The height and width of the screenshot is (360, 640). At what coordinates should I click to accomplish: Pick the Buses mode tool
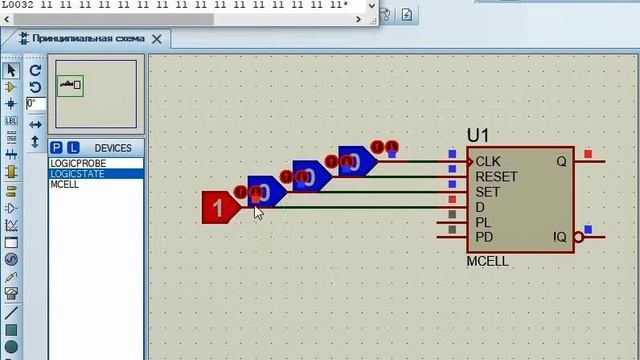(x=11, y=155)
